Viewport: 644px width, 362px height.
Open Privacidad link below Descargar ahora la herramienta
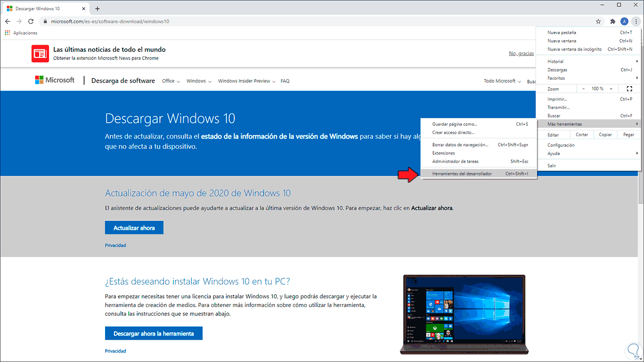pos(115,351)
